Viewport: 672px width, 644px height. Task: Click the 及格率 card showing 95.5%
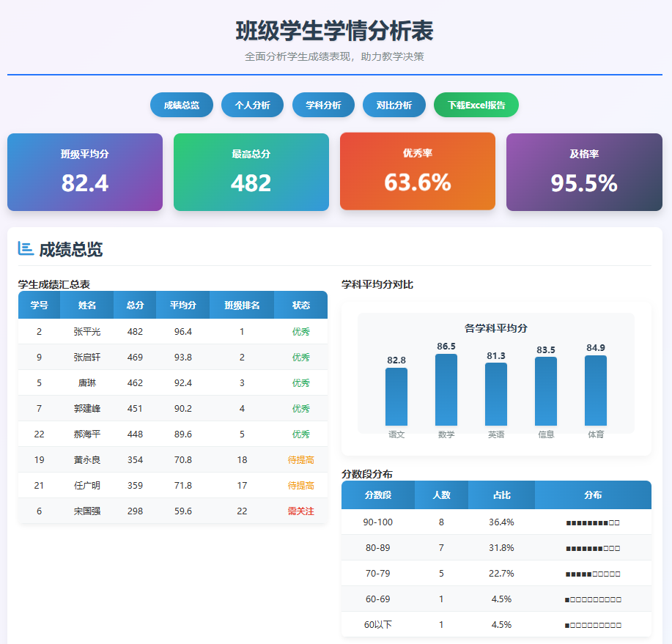583,171
